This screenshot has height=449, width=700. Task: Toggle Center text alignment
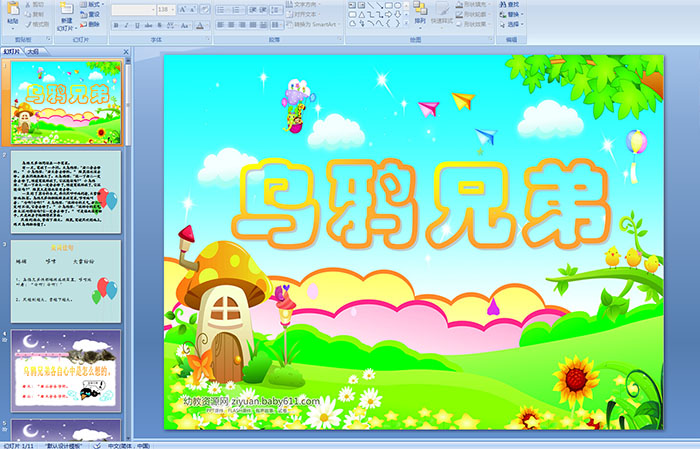(x=231, y=25)
